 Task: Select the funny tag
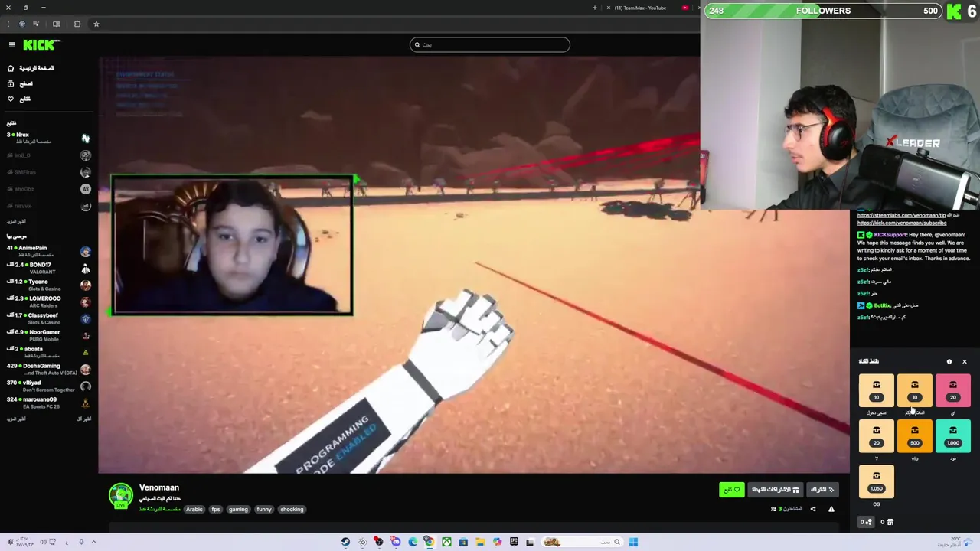click(x=264, y=510)
